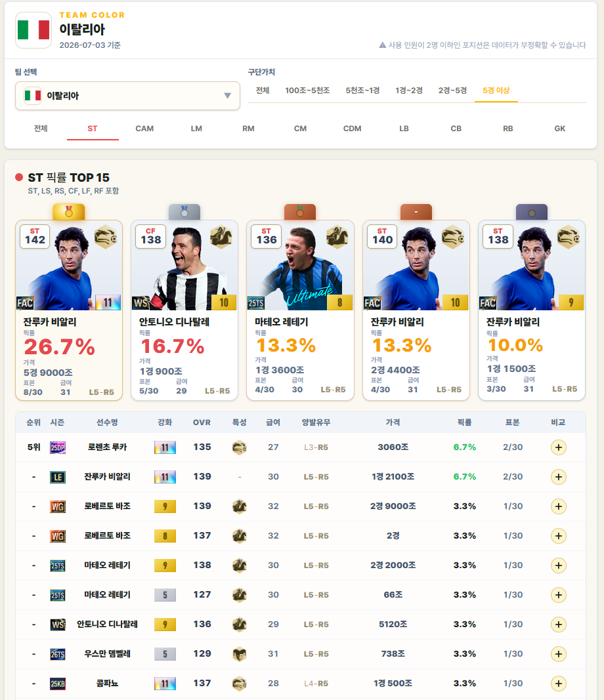The height and width of the screenshot is (700, 604).
Task: Add 로베르토 바조 OVR 137 to comparison
Action: [559, 536]
